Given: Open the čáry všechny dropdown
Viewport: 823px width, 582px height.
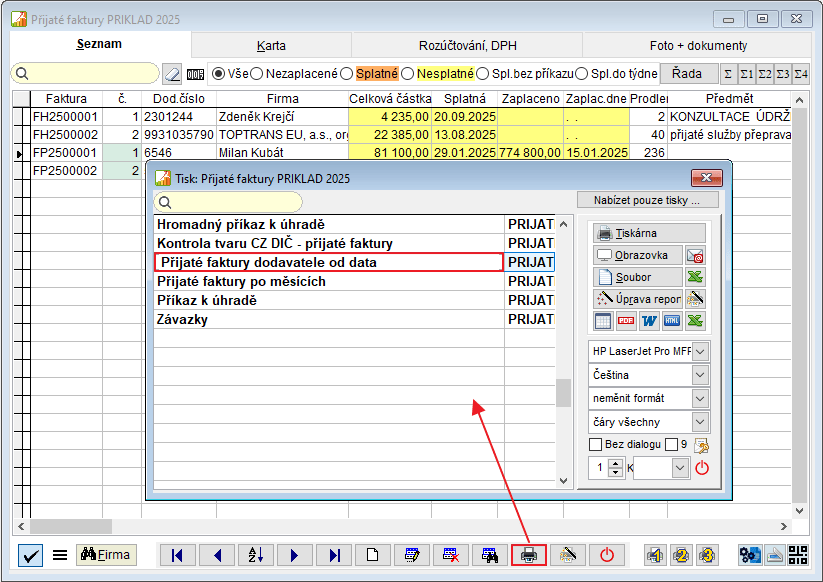Looking at the screenshot, I should point(700,422).
